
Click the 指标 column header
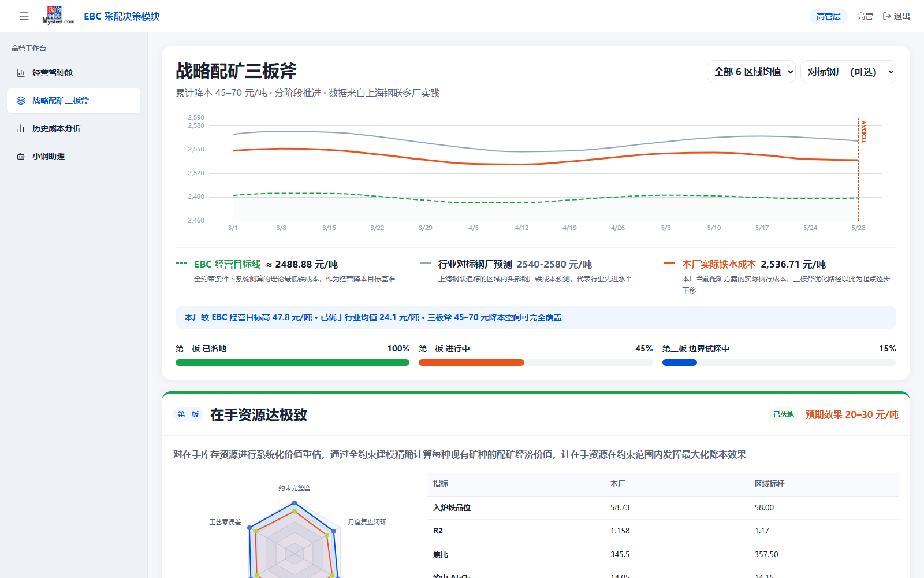click(x=441, y=484)
